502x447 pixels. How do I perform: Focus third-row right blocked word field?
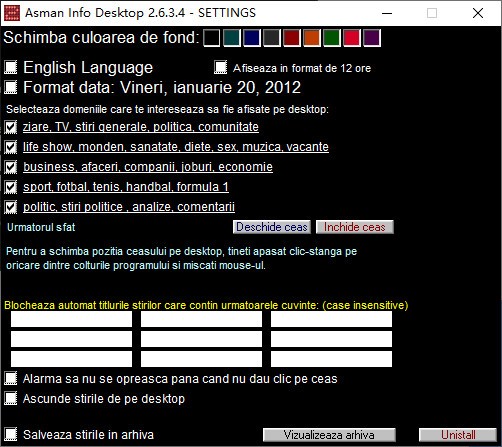pyautogui.click(x=331, y=359)
